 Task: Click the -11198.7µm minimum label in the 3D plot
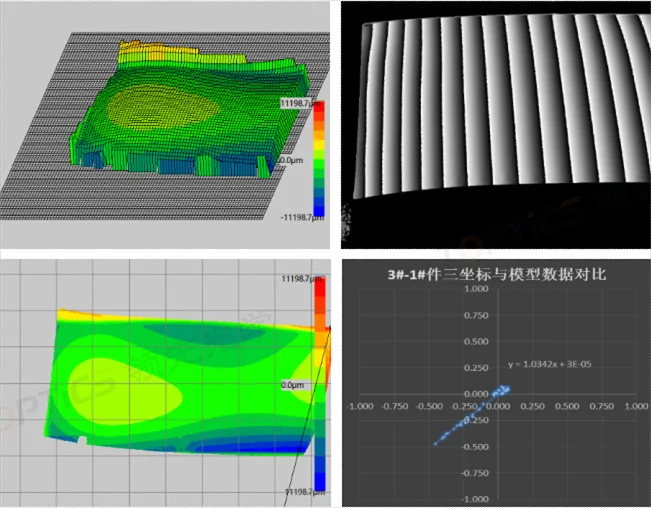point(302,217)
